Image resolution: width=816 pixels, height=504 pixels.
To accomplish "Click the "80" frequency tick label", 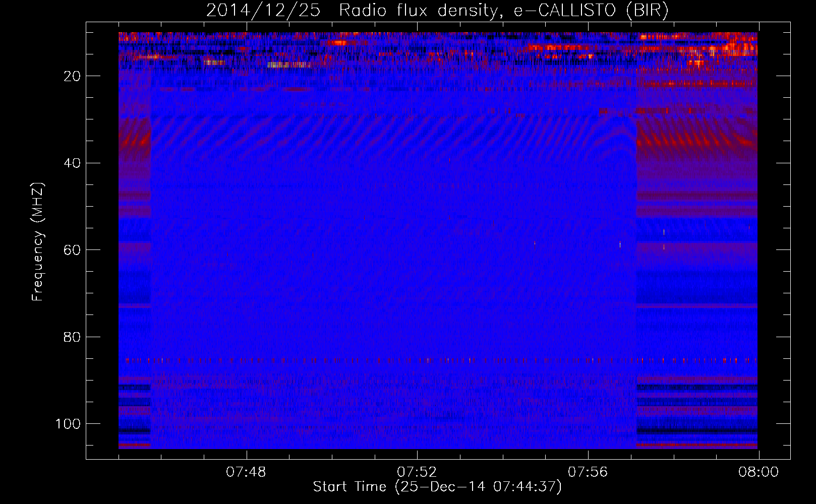I will point(72,337).
